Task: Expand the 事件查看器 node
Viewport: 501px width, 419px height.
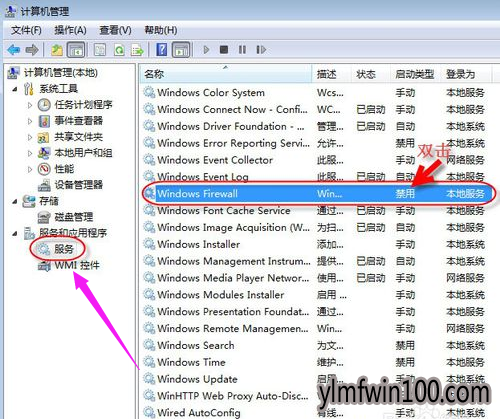Action: (30, 121)
